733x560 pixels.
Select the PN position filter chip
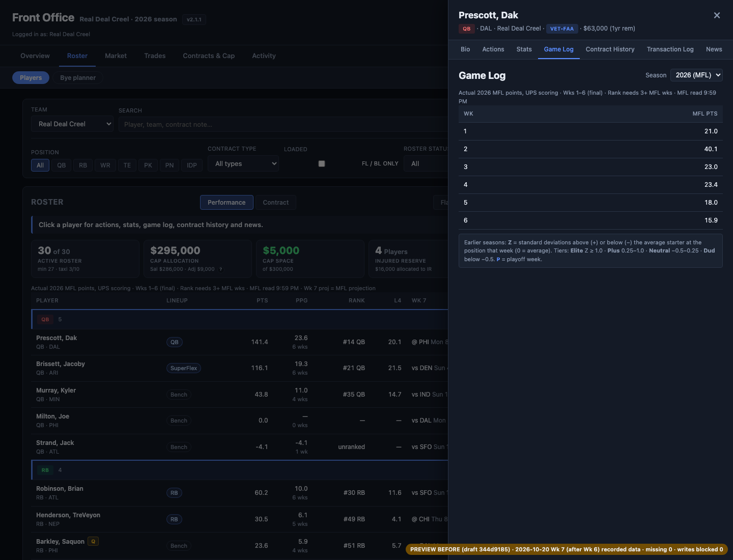pos(170,165)
